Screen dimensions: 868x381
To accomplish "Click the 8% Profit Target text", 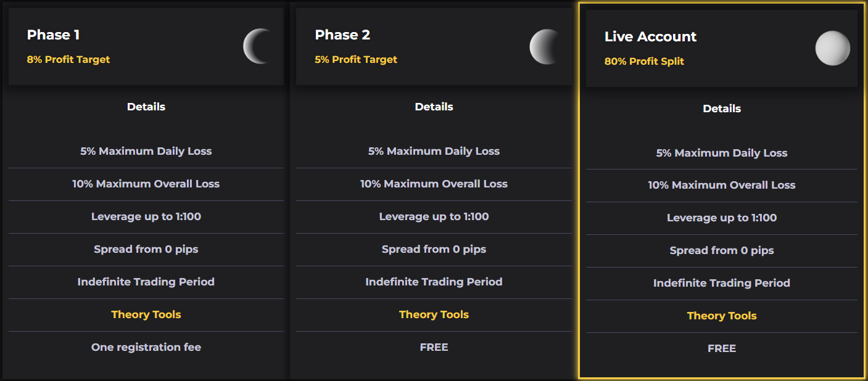I will coord(68,60).
